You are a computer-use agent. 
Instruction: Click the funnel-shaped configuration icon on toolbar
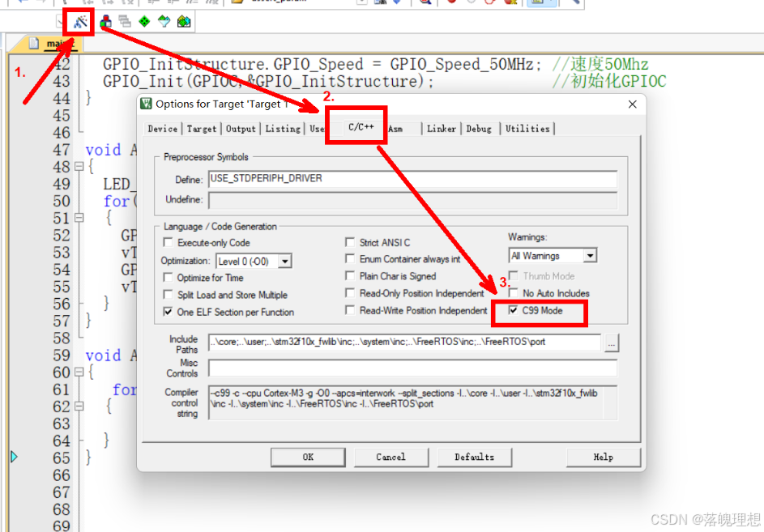click(163, 22)
